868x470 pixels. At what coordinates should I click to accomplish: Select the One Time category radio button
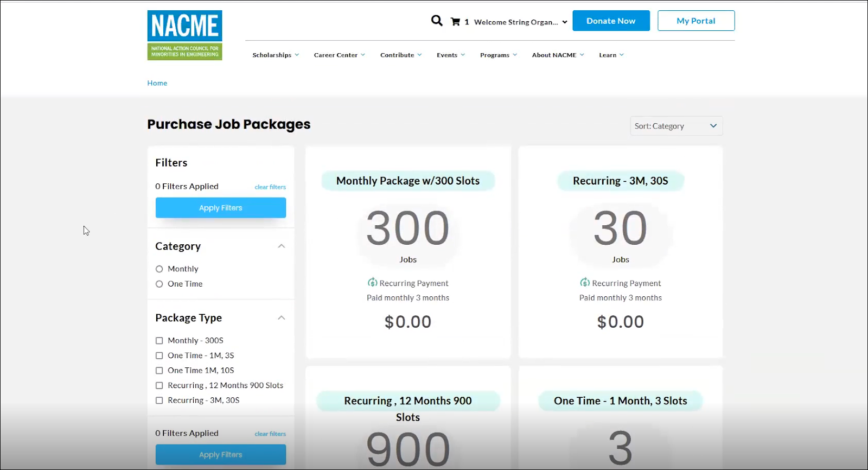(x=159, y=284)
